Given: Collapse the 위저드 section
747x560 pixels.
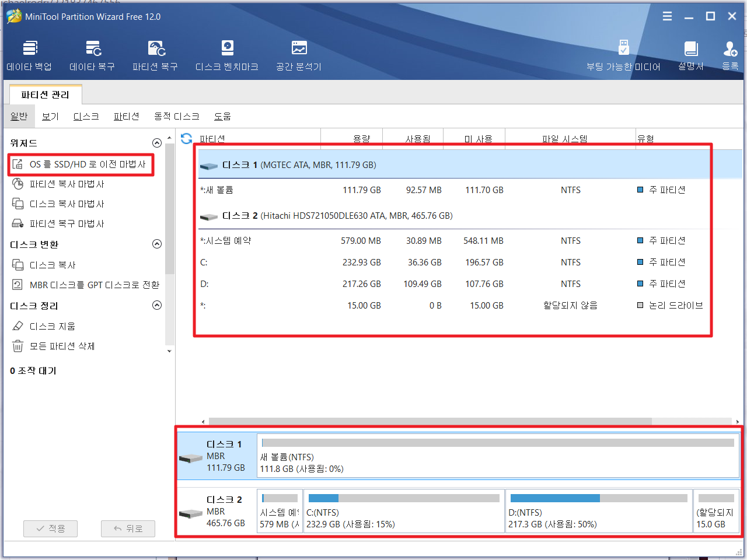Looking at the screenshot, I should [156, 143].
